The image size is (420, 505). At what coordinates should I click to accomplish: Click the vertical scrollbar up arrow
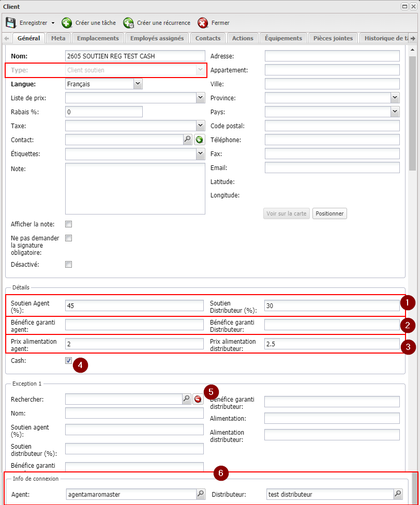412,50
